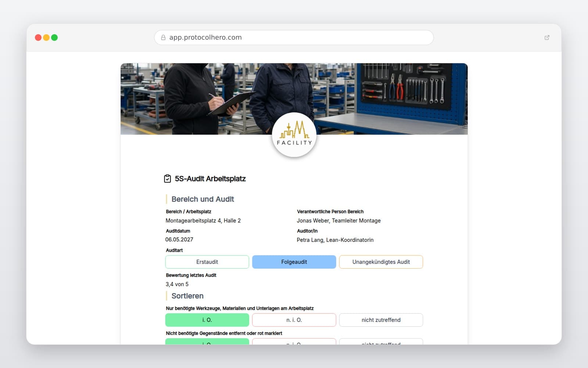Minimize the window with the yellow button

pos(46,38)
